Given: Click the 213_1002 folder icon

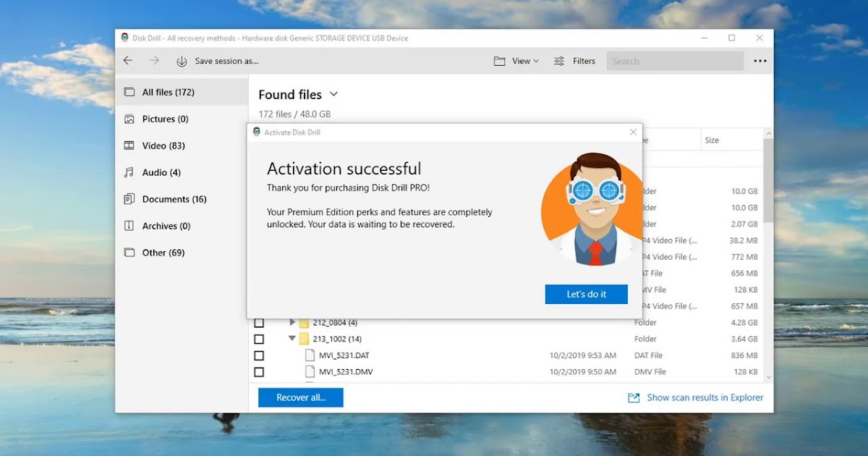Looking at the screenshot, I should click(305, 339).
